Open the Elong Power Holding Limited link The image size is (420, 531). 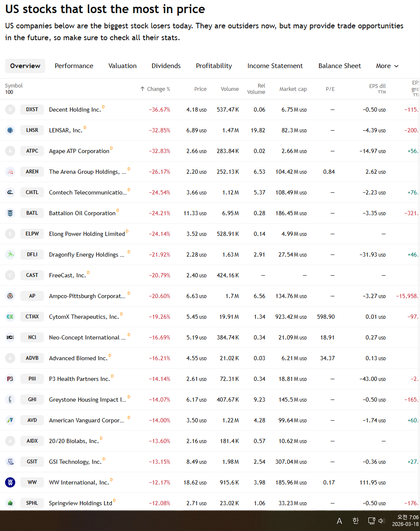[x=87, y=234]
